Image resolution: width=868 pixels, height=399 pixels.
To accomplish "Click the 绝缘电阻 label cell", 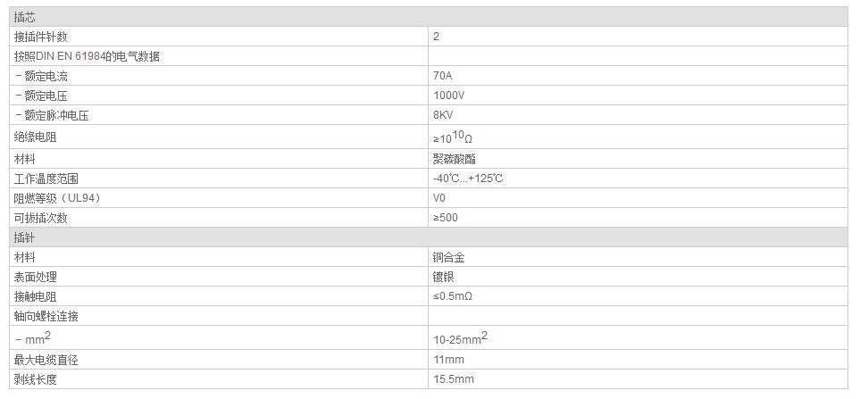I will pos(35,137).
